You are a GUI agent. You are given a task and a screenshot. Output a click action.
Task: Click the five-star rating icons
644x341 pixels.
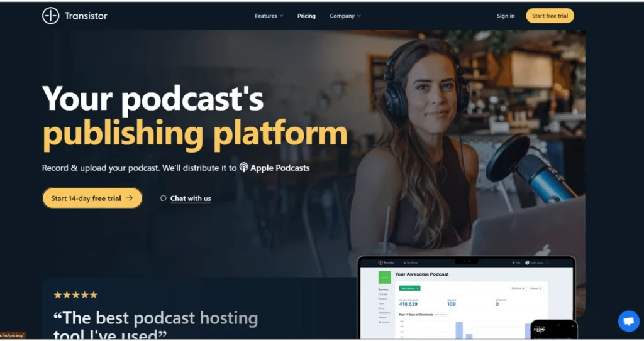tap(75, 295)
